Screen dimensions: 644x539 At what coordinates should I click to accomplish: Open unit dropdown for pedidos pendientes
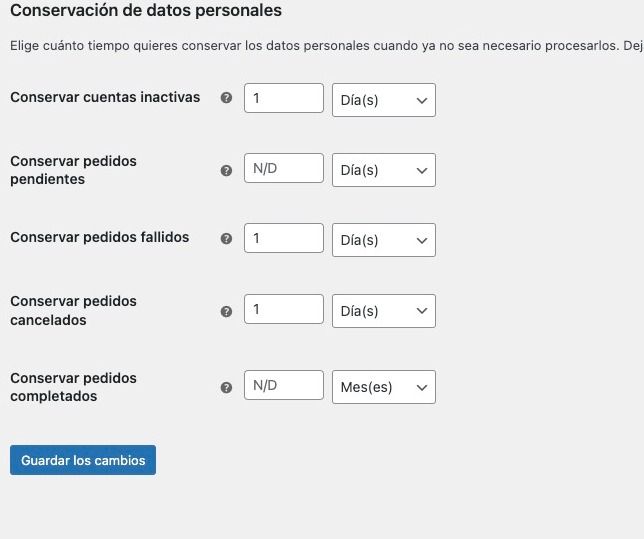point(384,170)
